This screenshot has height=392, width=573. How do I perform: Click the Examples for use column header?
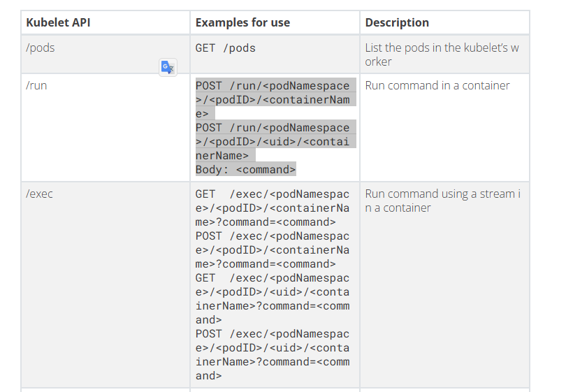[x=242, y=22]
